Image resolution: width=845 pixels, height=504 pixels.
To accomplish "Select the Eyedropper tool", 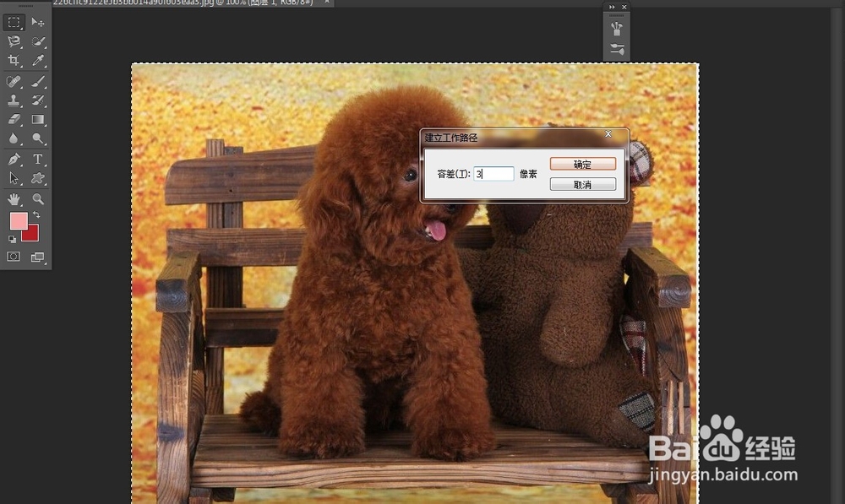I will [38, 60].
